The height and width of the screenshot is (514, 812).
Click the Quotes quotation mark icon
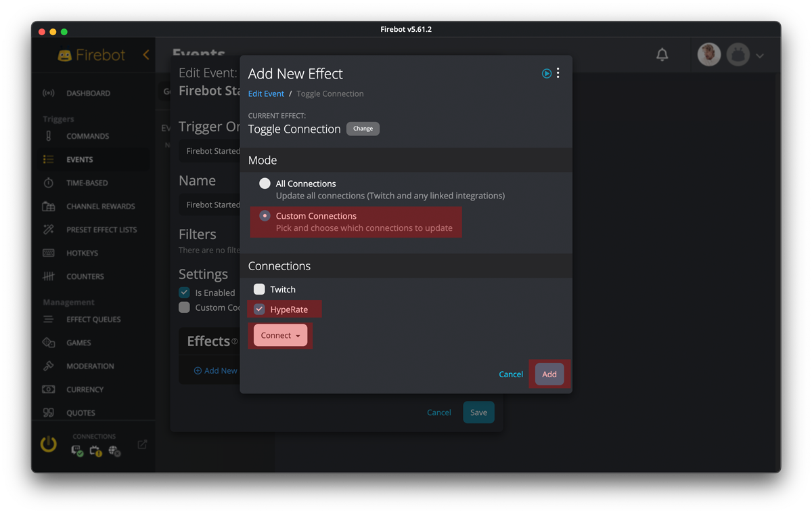click(49, 412)
